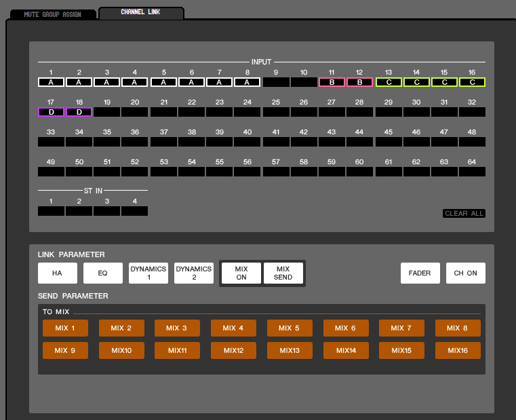Toggle send parameter MIX 9
This screenshot has width=516, height=420.
click(65, 351)
